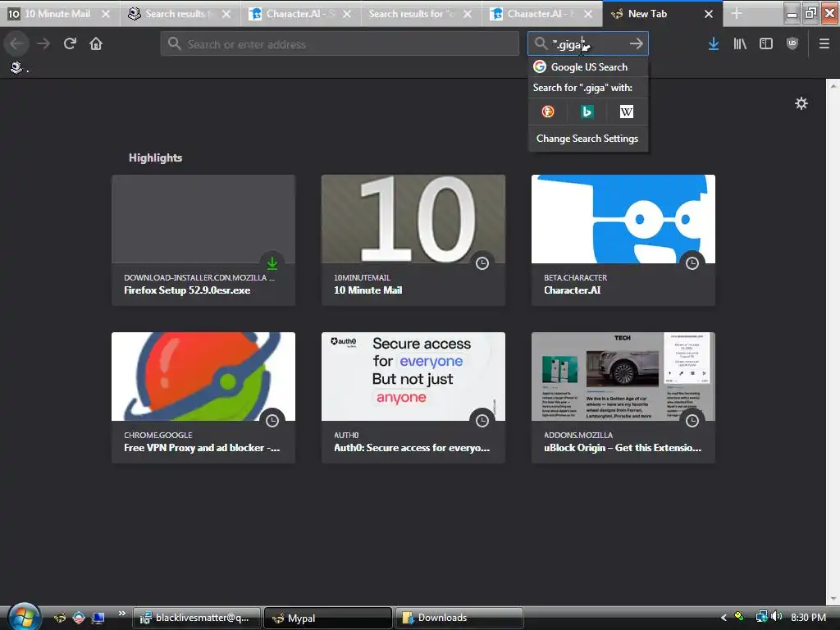The width and height of the screenshot is (840, 630).
Task: Expand quick launch overflow chevron
Action: 121,614
